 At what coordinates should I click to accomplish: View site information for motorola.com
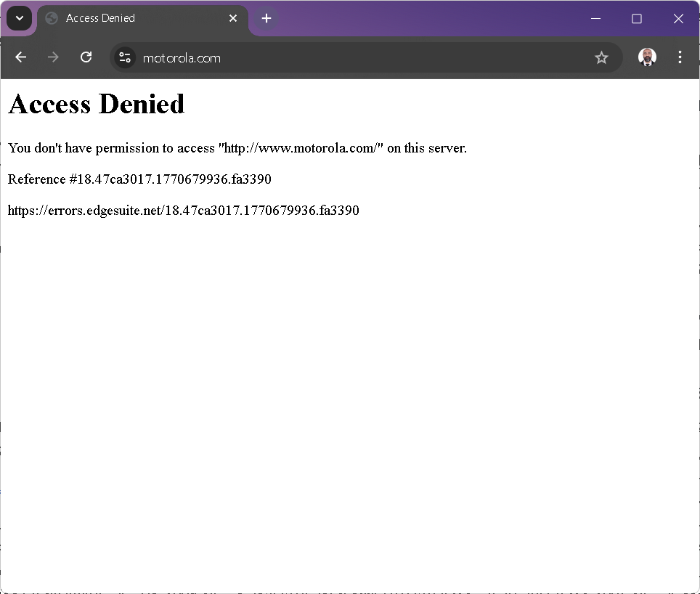pyautogui.click(x=125, y=57)
